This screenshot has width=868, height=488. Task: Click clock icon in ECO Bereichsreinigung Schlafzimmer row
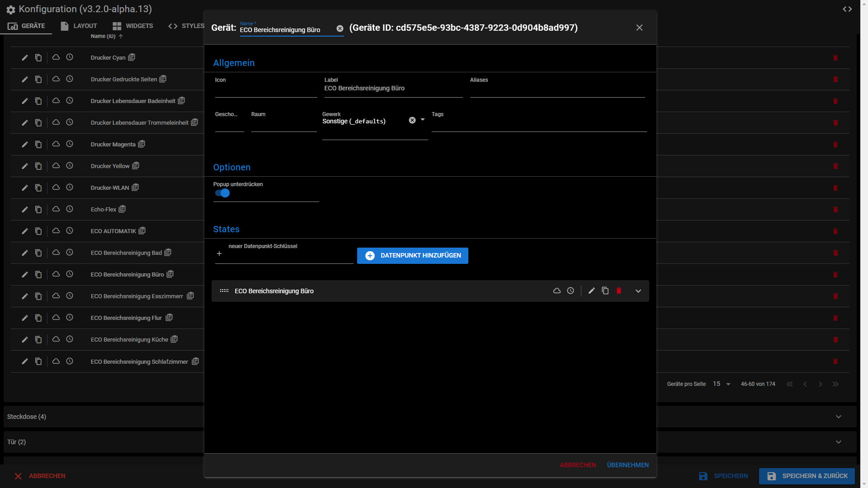click(x=70, y=361)
